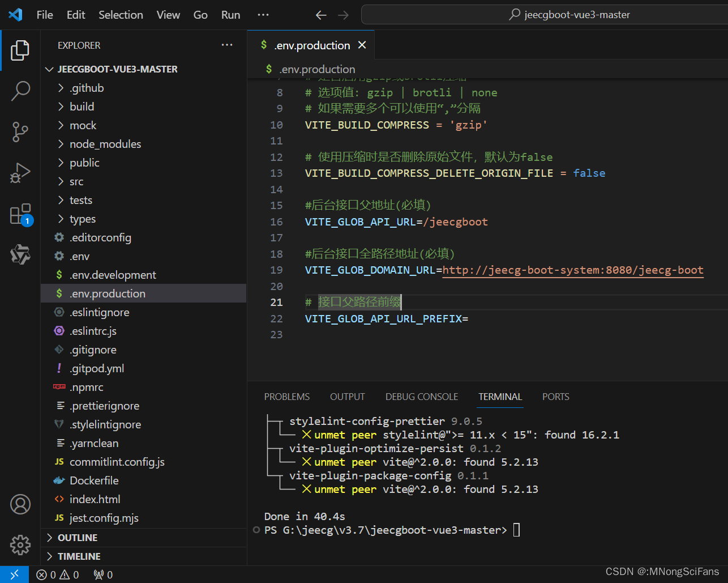Close the .env.production editor tab
The image size is (728, 583).
362,45
